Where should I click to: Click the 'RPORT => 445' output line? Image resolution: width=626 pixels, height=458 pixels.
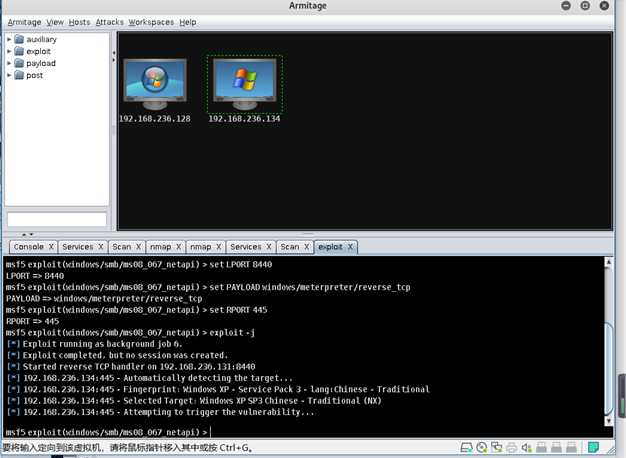click(x=32, y=321)
